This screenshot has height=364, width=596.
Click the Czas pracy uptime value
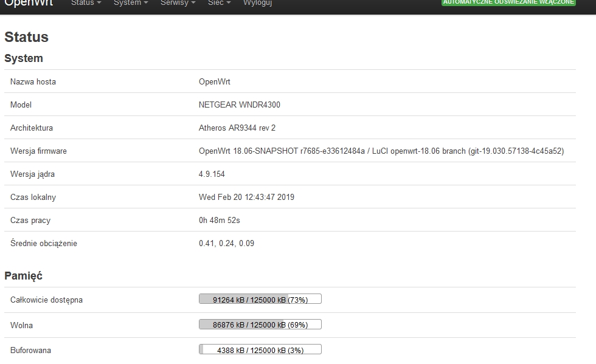pyautogui.click(x=219, y=220)
